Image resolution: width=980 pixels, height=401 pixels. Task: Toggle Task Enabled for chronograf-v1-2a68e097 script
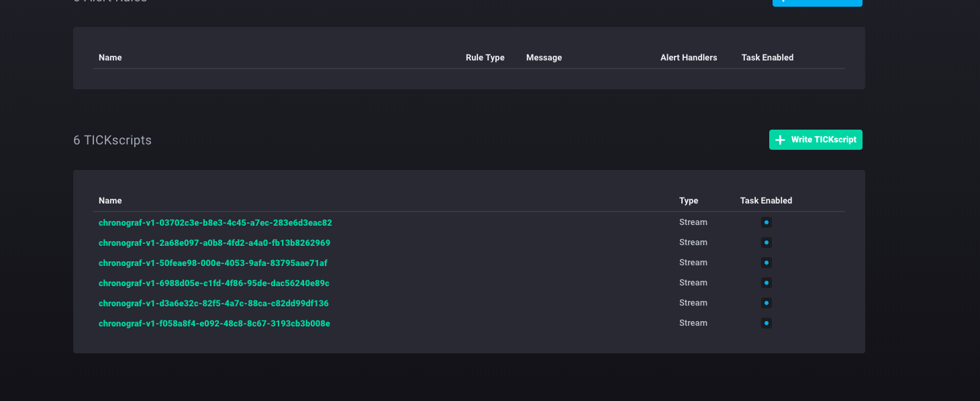(x=766, y=242)
